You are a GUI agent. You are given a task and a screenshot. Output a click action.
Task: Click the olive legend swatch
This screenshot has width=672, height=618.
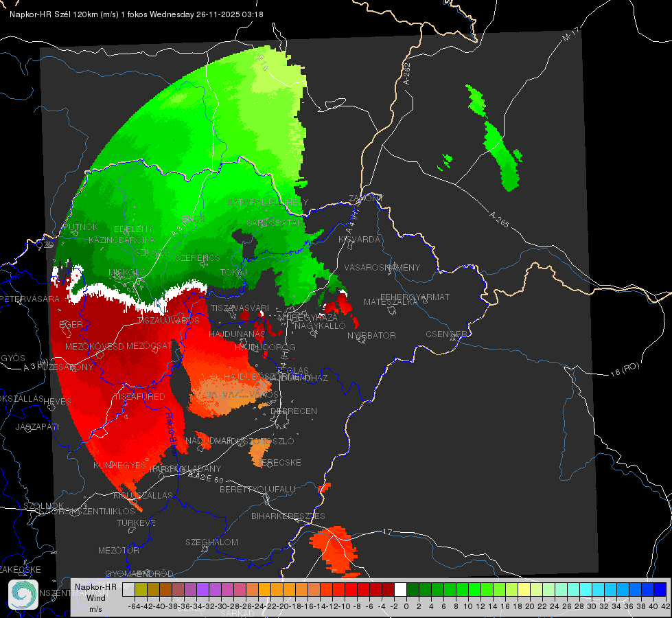141,590
